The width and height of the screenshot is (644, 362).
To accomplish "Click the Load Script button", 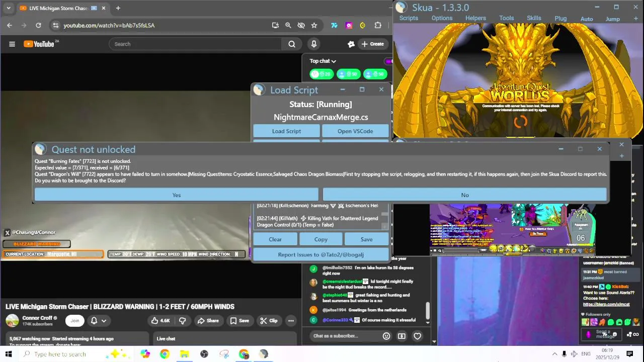I will (x=286, y=131).
